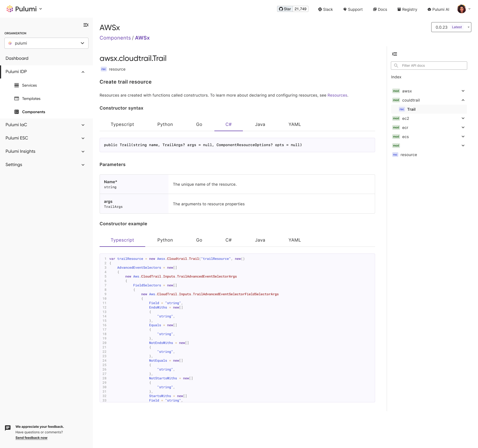Screen dimensions: 478x448
Task: Expand the Pulumi IaC section
Action: 83,125
